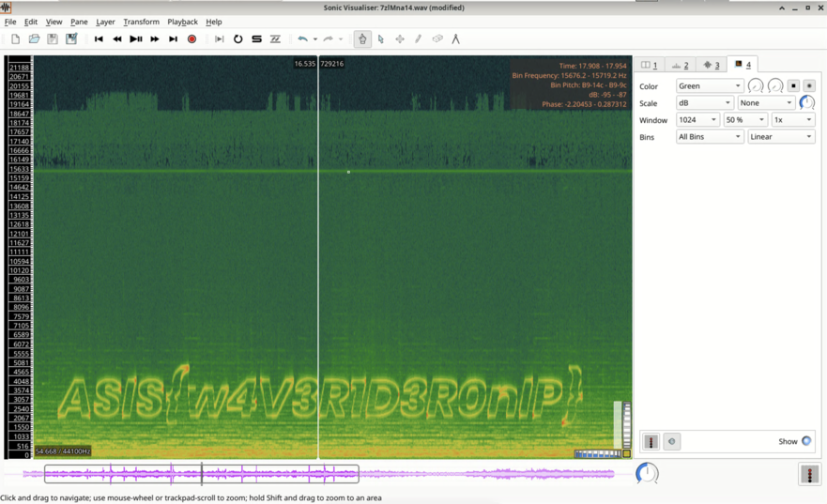The width and height of the screenshot is (827, 504).
Task: Toggle Constrain playback to selection
Action: coord(219,39)
